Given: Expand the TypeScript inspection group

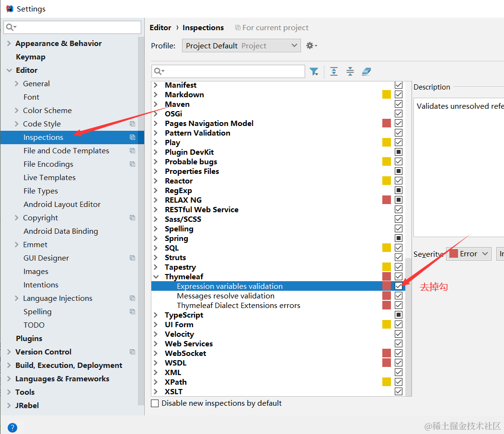Looking at the screenshot, I should pyautogui.click(x=156, y=315).
